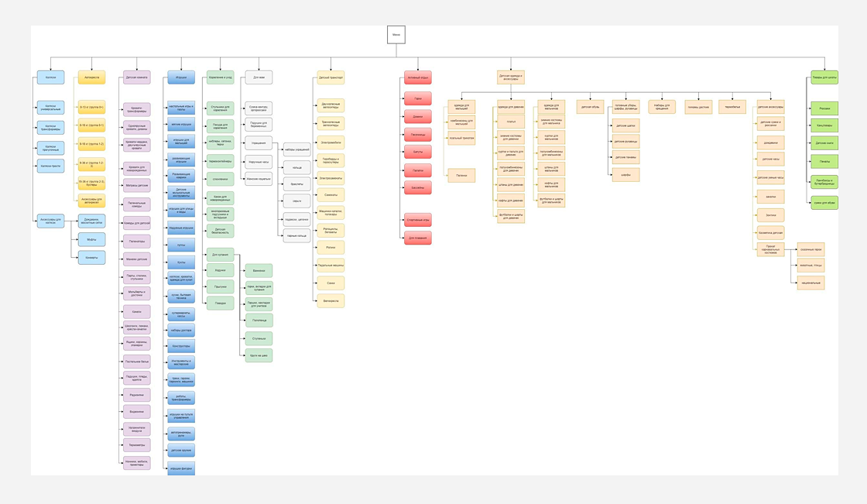Click the green "Для купания" node
This screenshot has height=504, width=867.
(x=220, y=255)
